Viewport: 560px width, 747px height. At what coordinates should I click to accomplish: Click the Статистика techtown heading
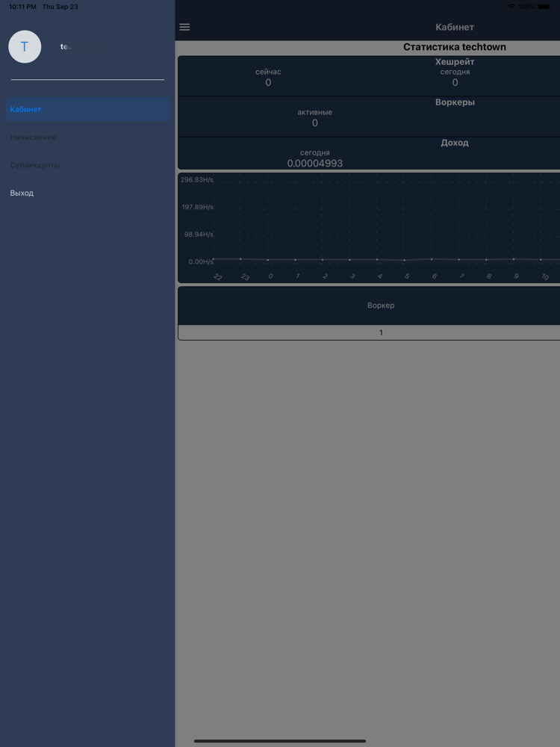click(455, 46)
